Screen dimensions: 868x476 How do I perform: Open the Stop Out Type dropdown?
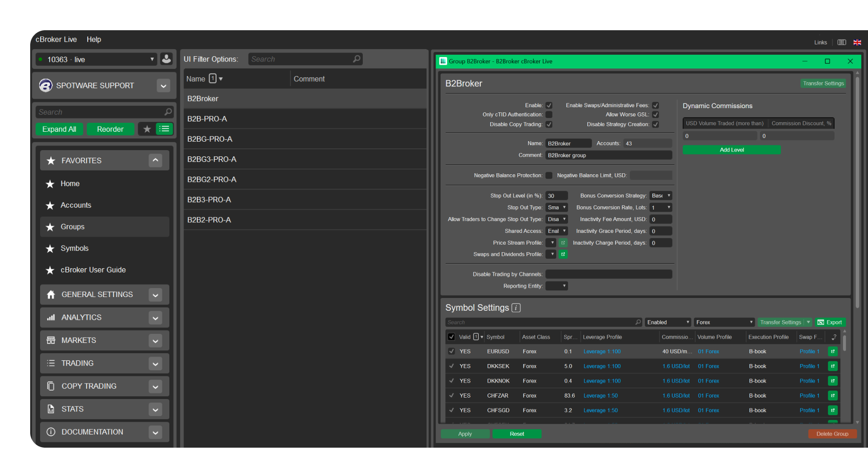[557, 207]
